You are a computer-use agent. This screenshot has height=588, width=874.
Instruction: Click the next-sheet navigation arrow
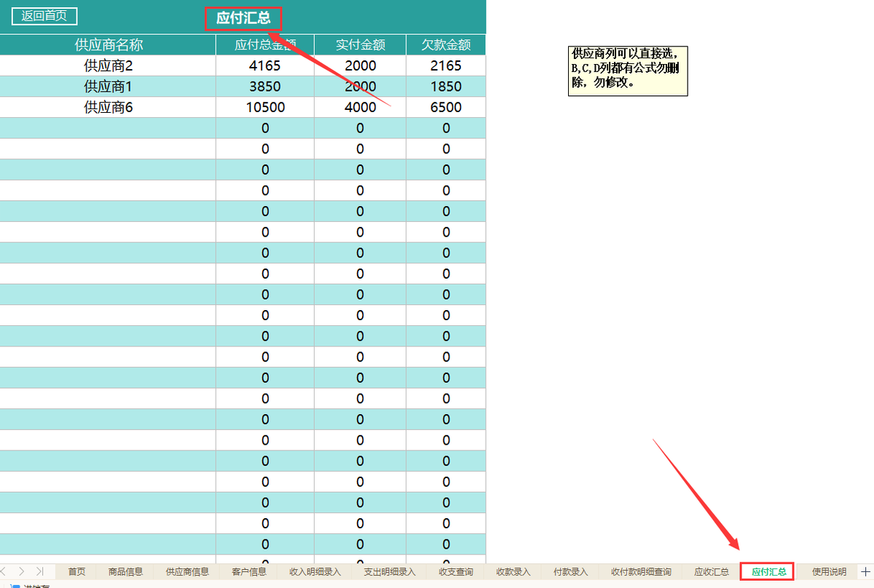click(20, 571)
